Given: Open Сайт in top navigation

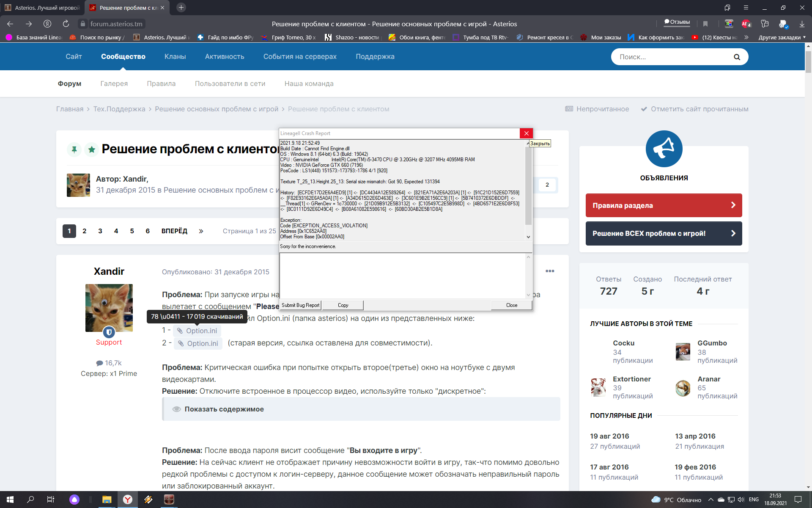Looking at the screenshot, I should pyautogui.click(x=74, y=57).
